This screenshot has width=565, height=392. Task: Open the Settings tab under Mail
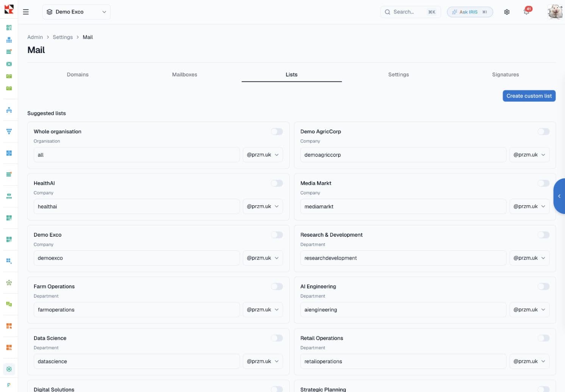coord(398,75)
